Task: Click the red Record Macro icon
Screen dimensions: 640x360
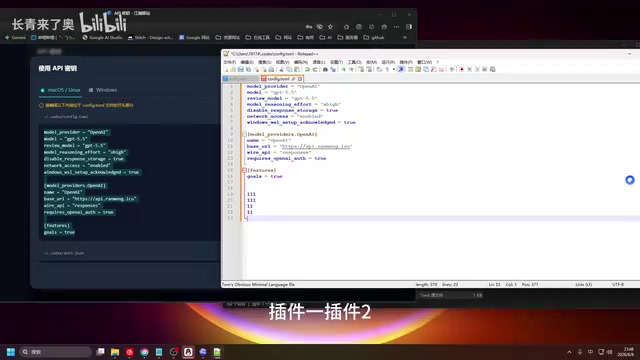Action: click(x=462, y=69)
